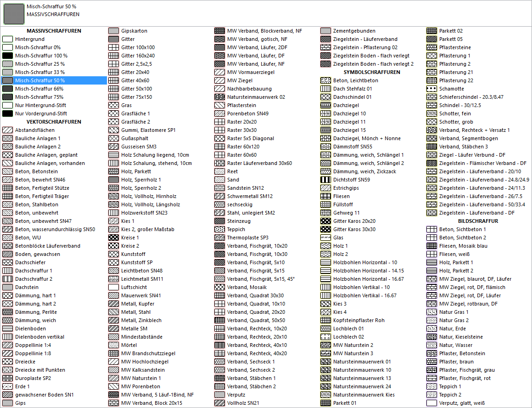The height and width of the screenshot is (408, 532).
Task: Choose Gummi, Elastomere SP1
Action: (149, 130)
